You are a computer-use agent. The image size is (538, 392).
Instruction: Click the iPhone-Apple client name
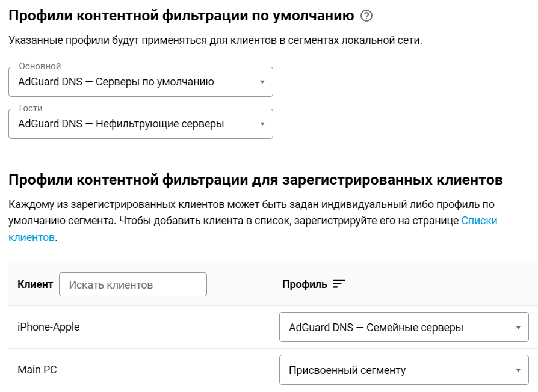[48, 327]
